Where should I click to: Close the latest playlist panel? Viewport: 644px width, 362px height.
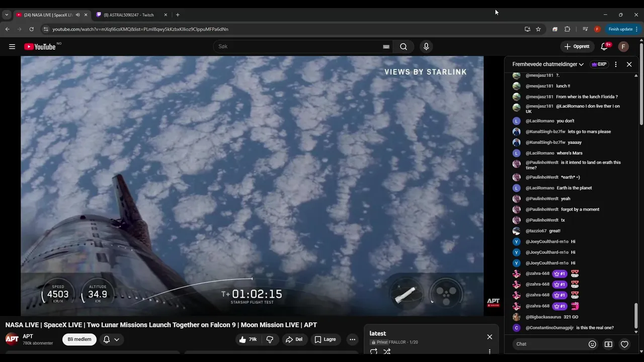point(490,337)
